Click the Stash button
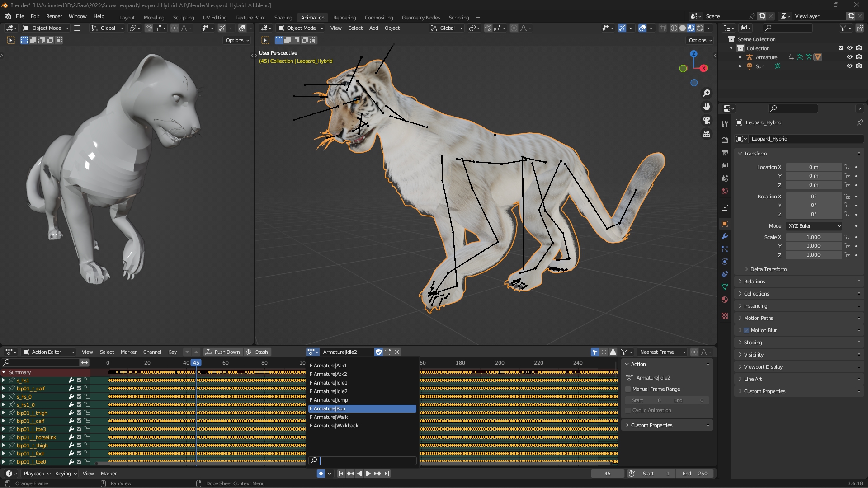Screen dimensions: 868x488 257,352
